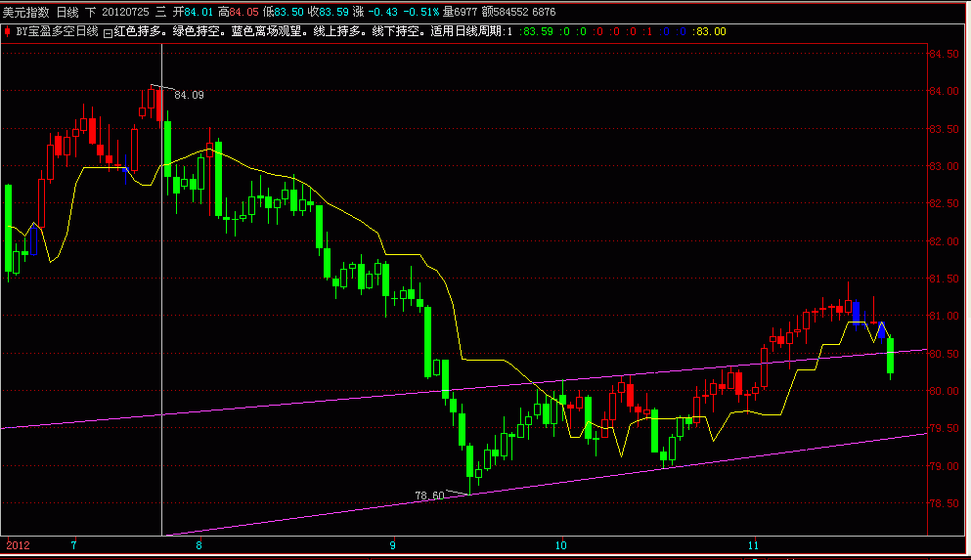The width and height of the screenshot is (971, 560).
Task: Click the 日线 period label
Action: tap(67, 12)
